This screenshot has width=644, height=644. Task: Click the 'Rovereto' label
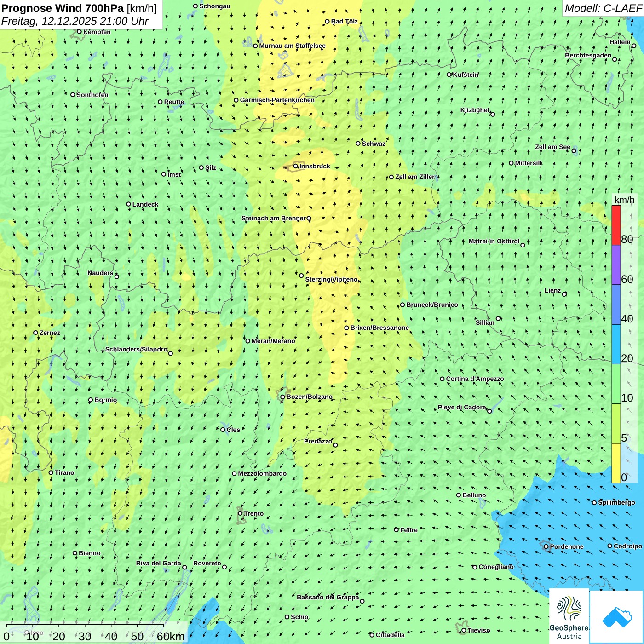pyautogui.click(x=207, y=563)
